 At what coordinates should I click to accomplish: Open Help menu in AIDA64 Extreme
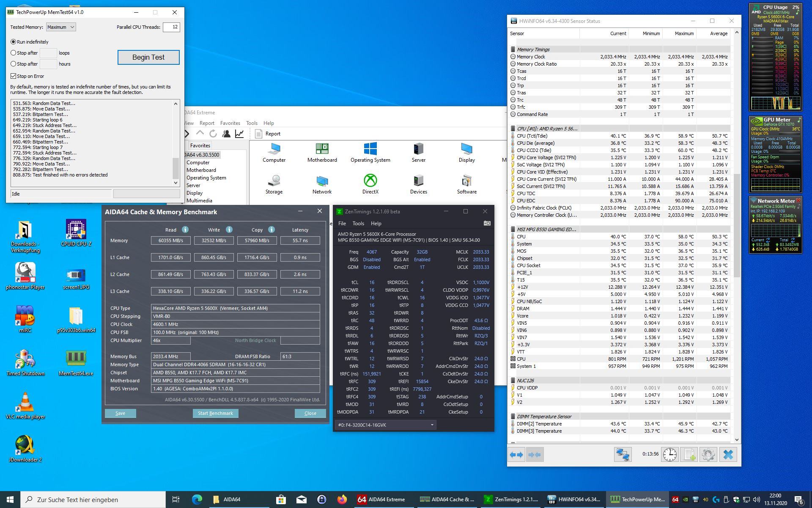click(269, 123)
